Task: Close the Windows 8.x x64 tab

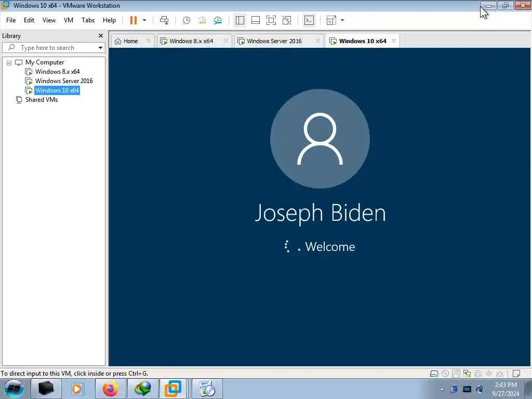Action: 226,41
